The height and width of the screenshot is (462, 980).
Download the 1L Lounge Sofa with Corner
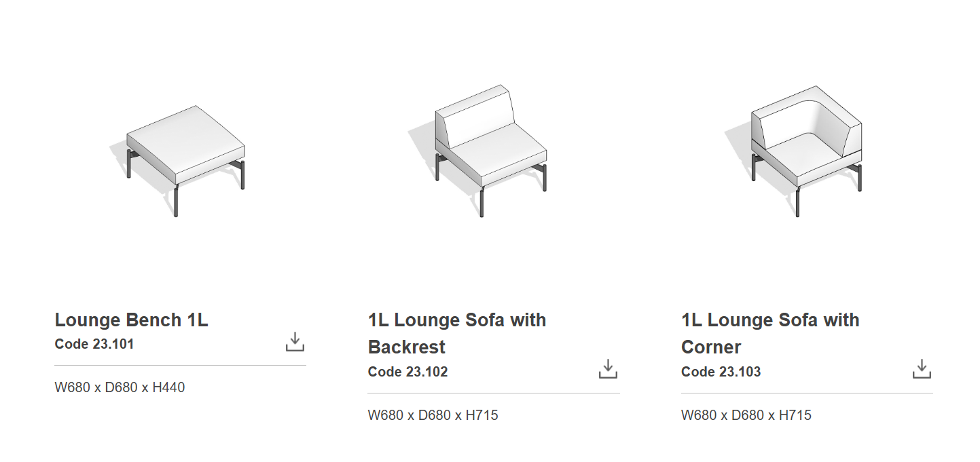(x=921, y=369)
